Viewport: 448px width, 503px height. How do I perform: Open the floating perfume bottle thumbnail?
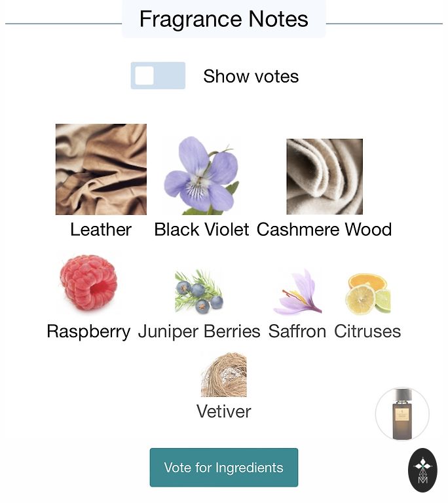point(402,414)
